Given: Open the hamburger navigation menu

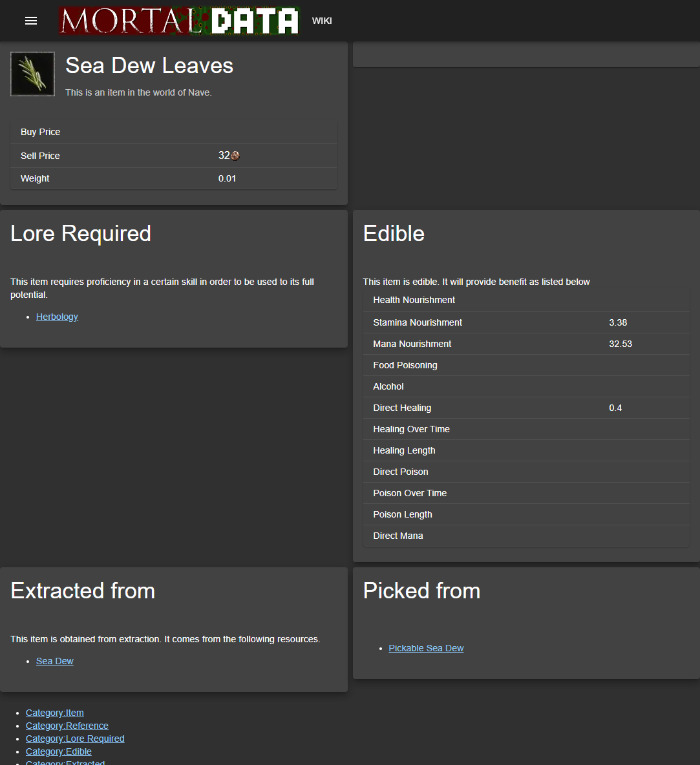Looking at the screenshot, I should click(31, 21).
